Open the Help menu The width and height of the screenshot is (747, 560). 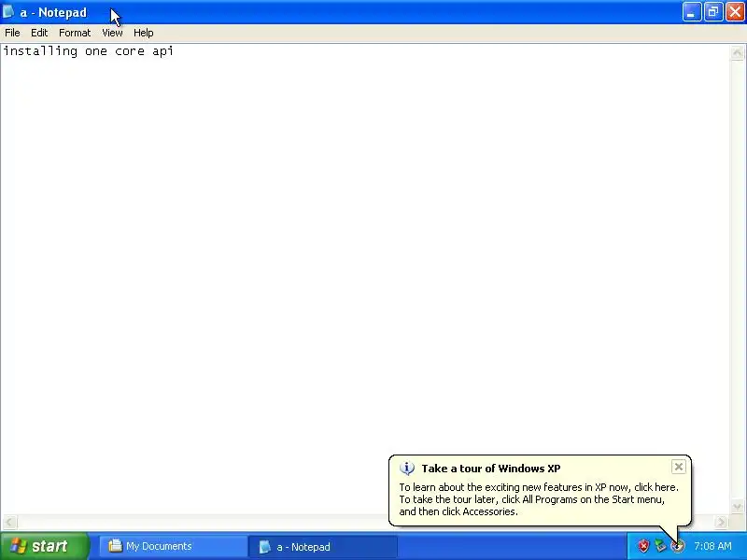pyautogui.click(x=144, y=33)
